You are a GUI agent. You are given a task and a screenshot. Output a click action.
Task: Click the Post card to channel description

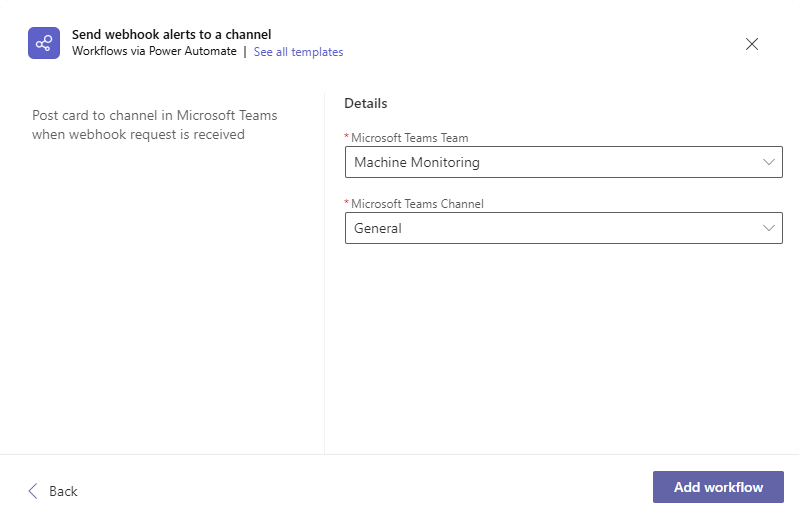pos(154,125)
